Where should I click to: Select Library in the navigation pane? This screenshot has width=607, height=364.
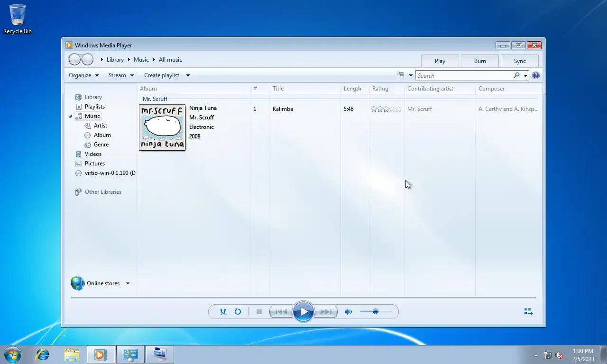pos(93,97)
